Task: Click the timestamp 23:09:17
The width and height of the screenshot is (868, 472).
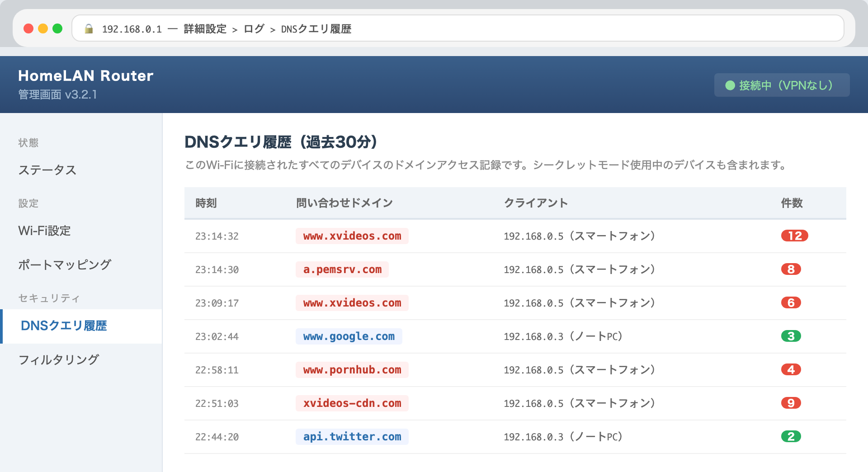Action: tap(217, 303)
